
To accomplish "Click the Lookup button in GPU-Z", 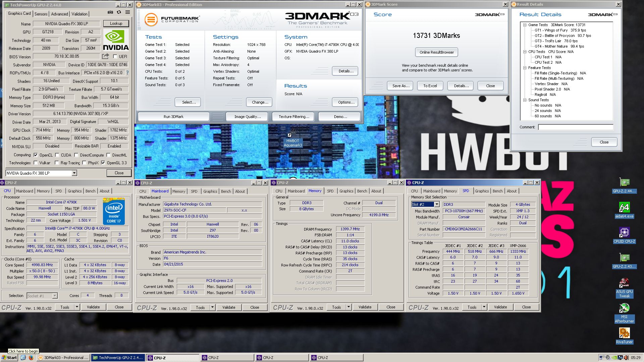I will click(x=116, y=23).
